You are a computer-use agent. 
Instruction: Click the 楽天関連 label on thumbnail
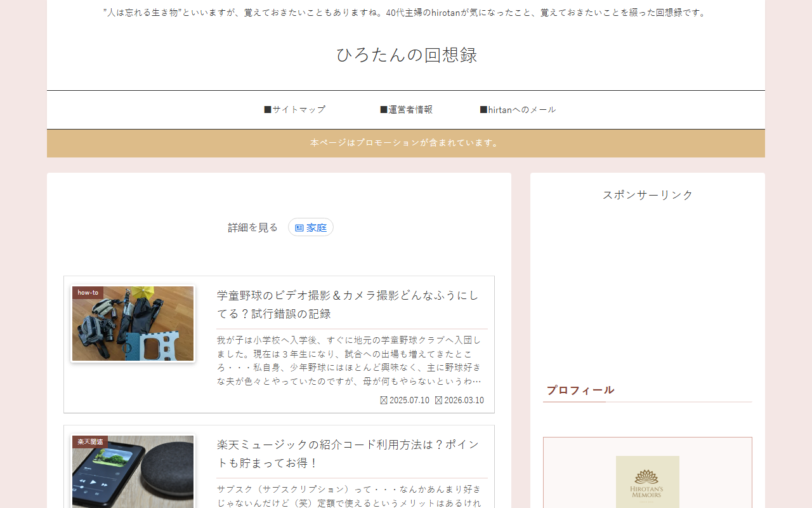point(90,442)
